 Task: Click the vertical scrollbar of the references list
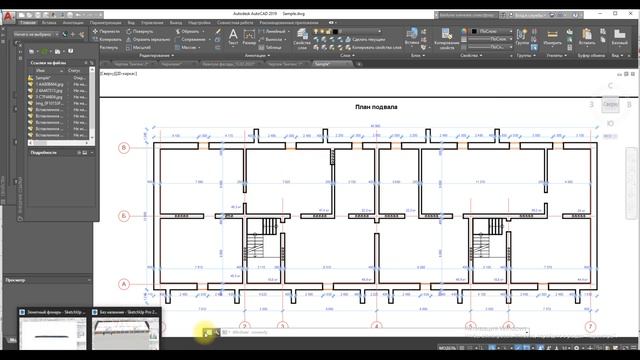[x=92, y=104]
